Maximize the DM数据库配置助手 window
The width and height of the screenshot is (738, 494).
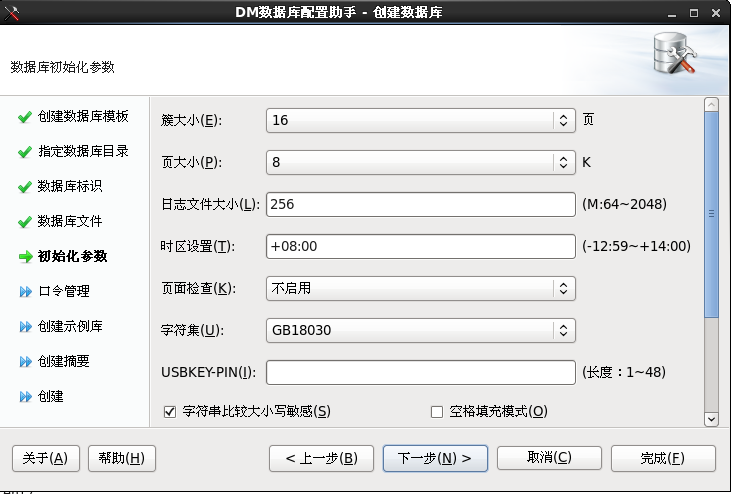[694, 13]
